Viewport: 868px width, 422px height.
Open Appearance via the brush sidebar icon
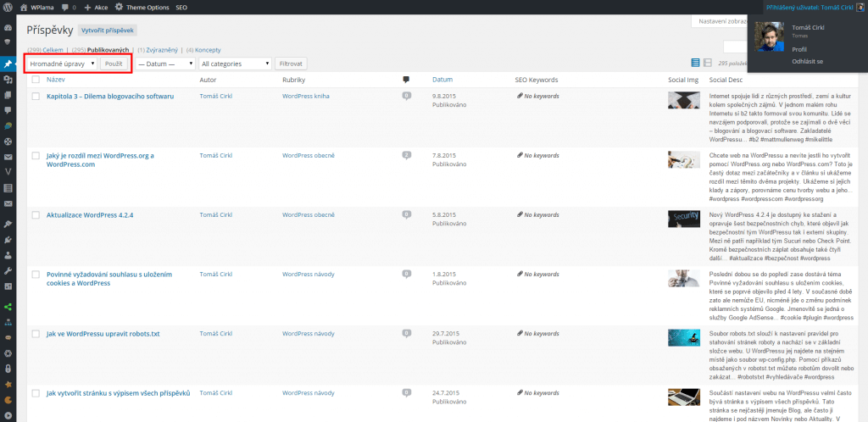click(8, 224)
